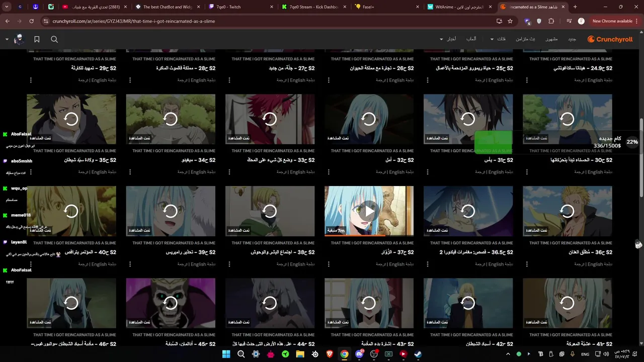Open more options for episode 27
The width and height of the screenshot is (644, 362).
point(229,80)
